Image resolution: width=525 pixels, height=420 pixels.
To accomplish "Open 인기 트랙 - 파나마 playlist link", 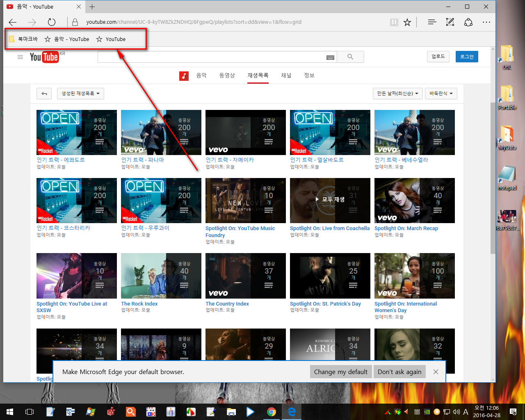I will tap(143, 160).
